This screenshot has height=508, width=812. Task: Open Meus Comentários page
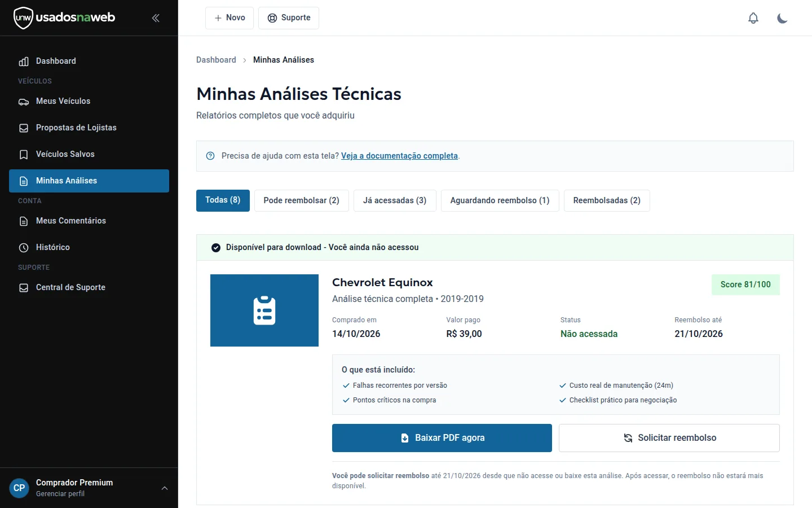pos(89,221)
